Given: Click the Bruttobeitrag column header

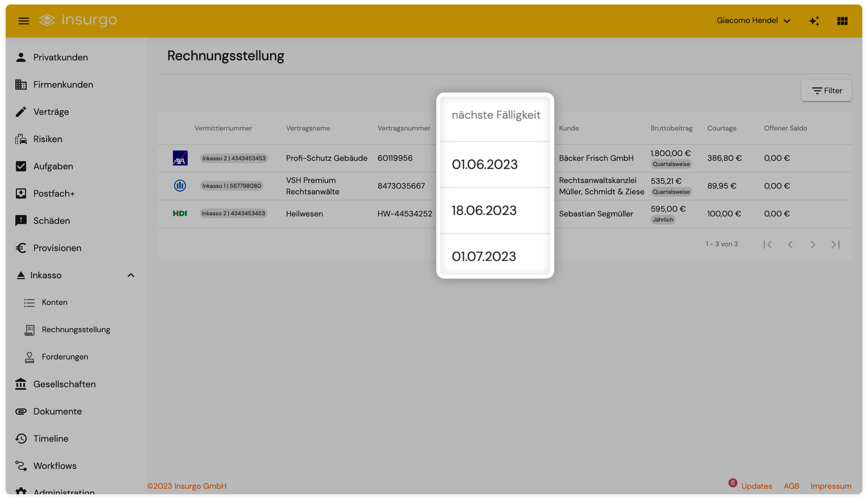Looking at the screenshot, I should (x=671, y=128).
